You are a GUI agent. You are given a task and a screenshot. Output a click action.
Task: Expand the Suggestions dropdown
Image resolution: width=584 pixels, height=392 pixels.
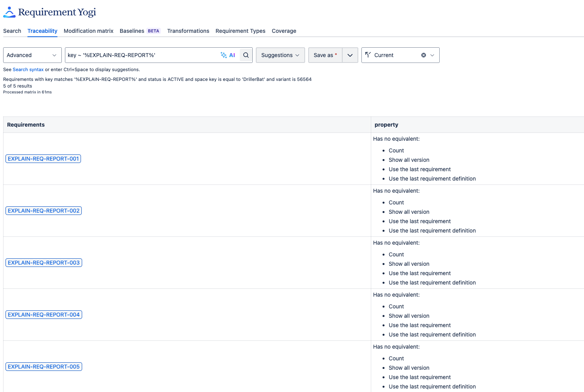pyautogui.click(x=280, y=55)
